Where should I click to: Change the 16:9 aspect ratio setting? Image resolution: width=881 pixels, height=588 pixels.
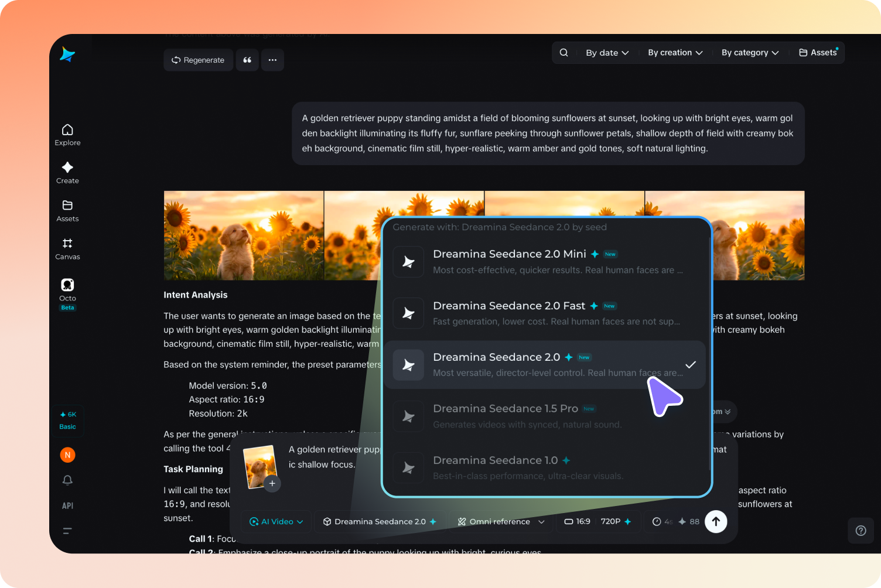pyautogui.click(x=577, y=521)
